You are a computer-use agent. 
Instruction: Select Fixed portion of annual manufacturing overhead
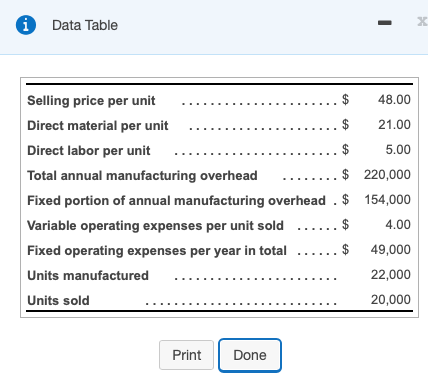click(176, 200)
